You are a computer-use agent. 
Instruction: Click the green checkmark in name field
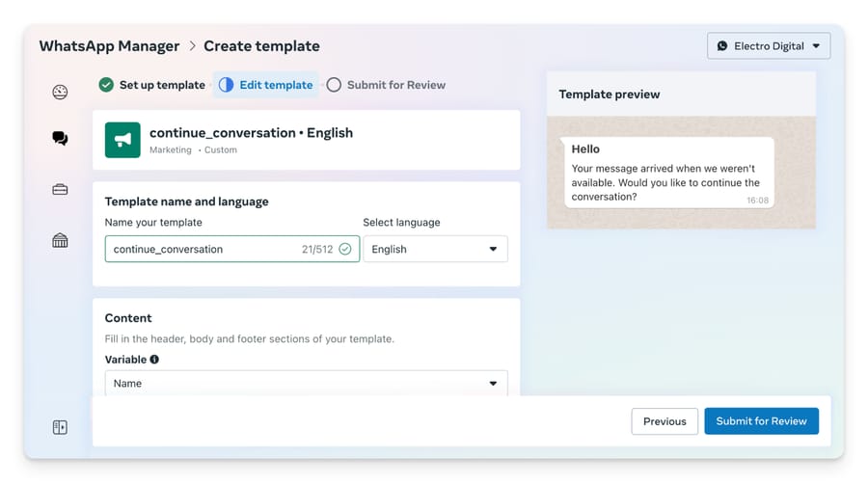coord(345,249)
